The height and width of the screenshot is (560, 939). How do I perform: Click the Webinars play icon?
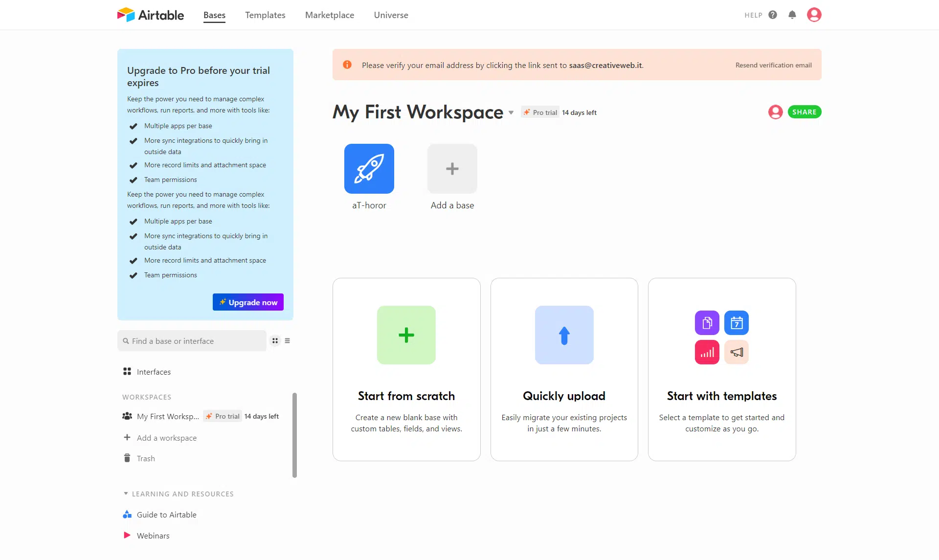127,535
